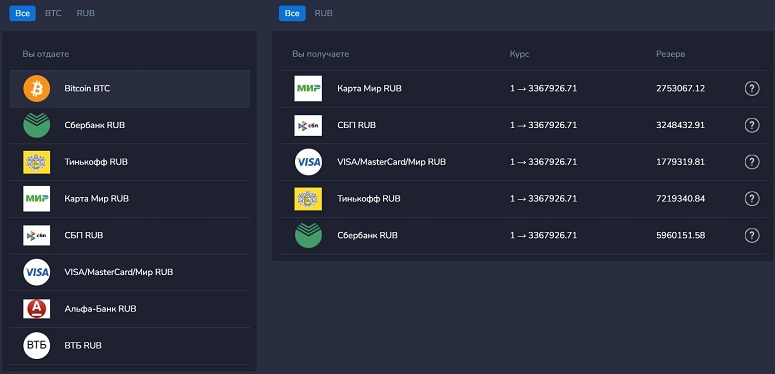Image resolution: width=775 pixels, height=374 pixels.
Task: Select VISA/MasterCard/Мир RUB as receive method
Action: [522, 162]
